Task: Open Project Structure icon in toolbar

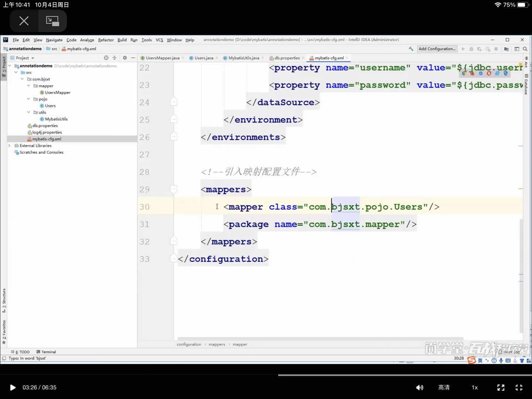Action: pyautogui.click(x=507, y=49)
